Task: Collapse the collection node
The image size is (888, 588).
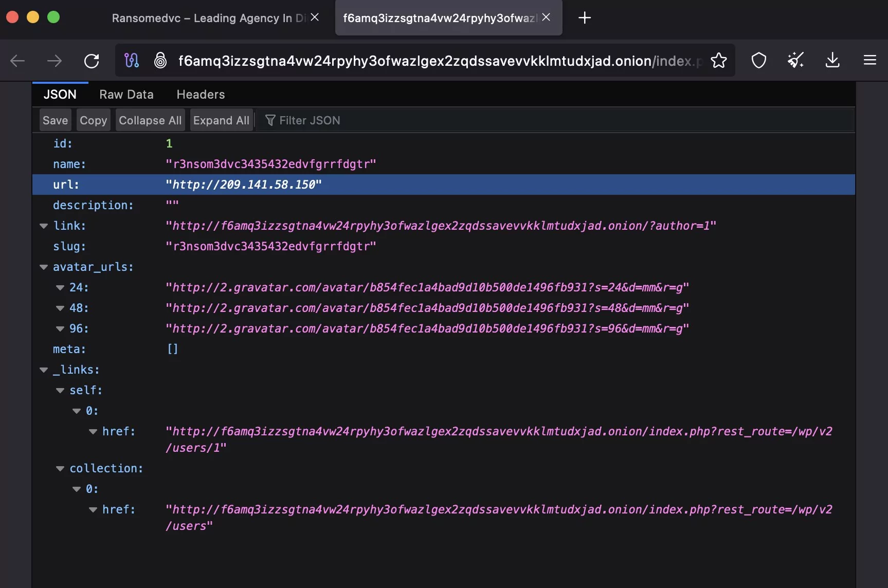Action: 60,469
